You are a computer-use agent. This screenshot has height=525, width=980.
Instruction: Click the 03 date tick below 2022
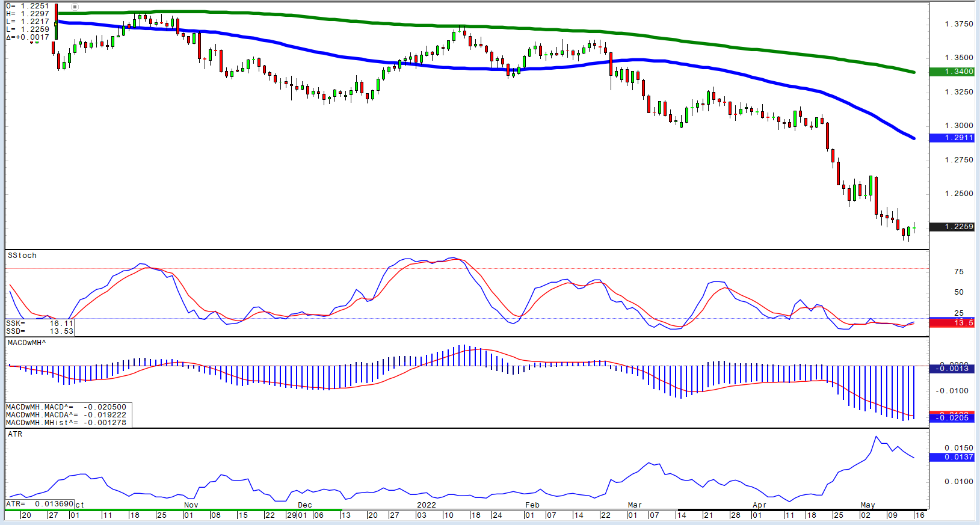coord(421,515)
